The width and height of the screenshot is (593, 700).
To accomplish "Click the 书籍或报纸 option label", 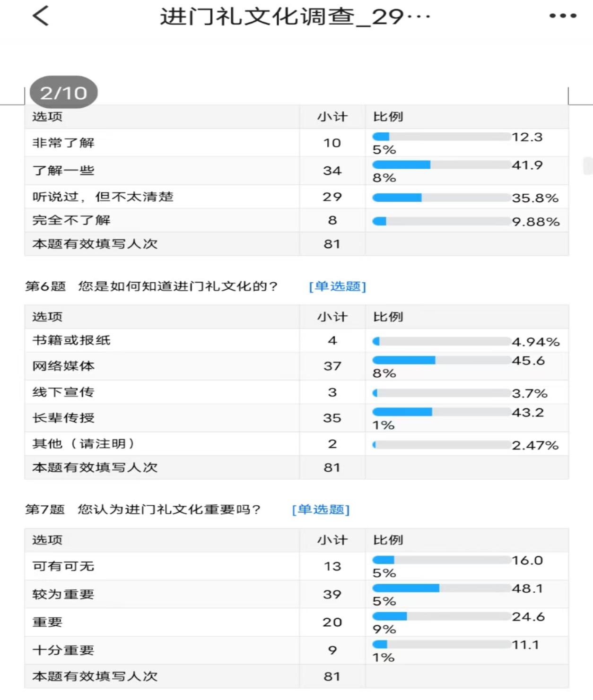I will point(71,340).
